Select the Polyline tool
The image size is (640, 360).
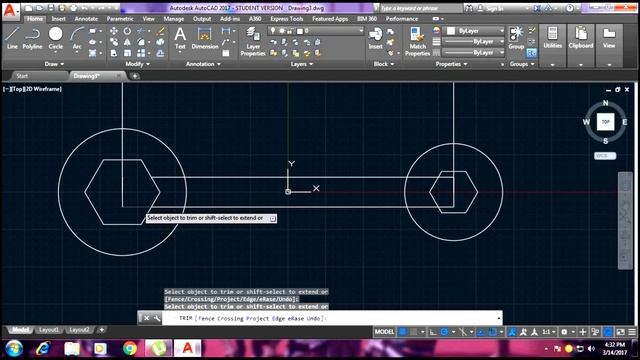pos(32,38)
